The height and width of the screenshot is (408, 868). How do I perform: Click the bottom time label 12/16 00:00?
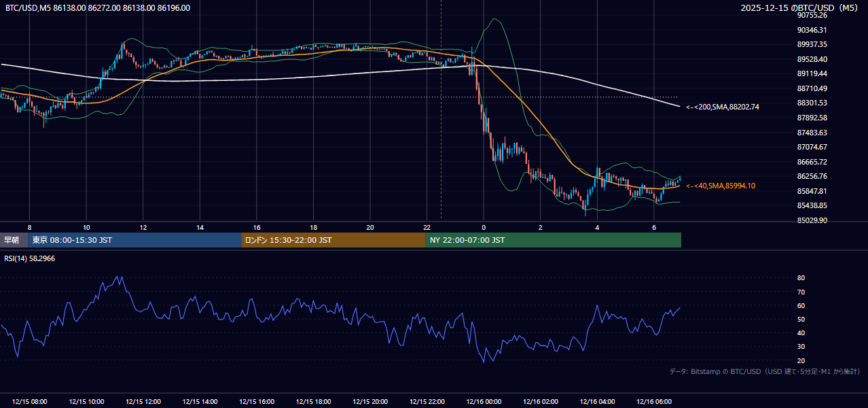point(484,402)
